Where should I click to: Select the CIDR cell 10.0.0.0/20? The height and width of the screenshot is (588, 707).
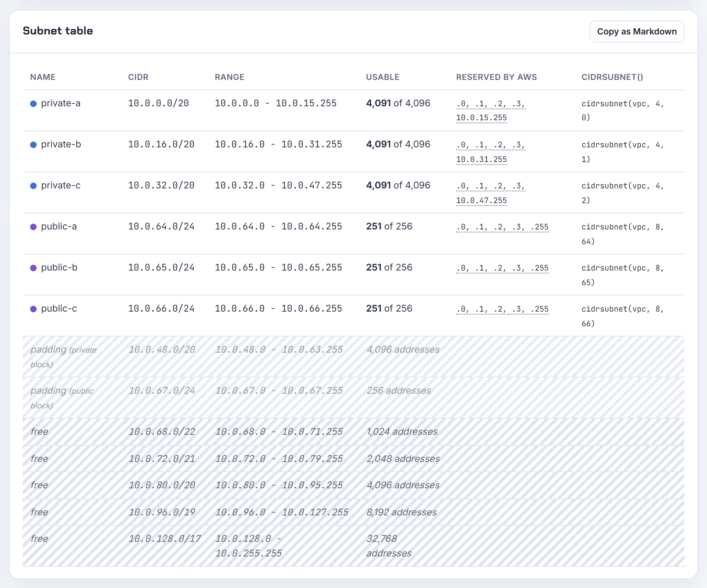[158, 103]
